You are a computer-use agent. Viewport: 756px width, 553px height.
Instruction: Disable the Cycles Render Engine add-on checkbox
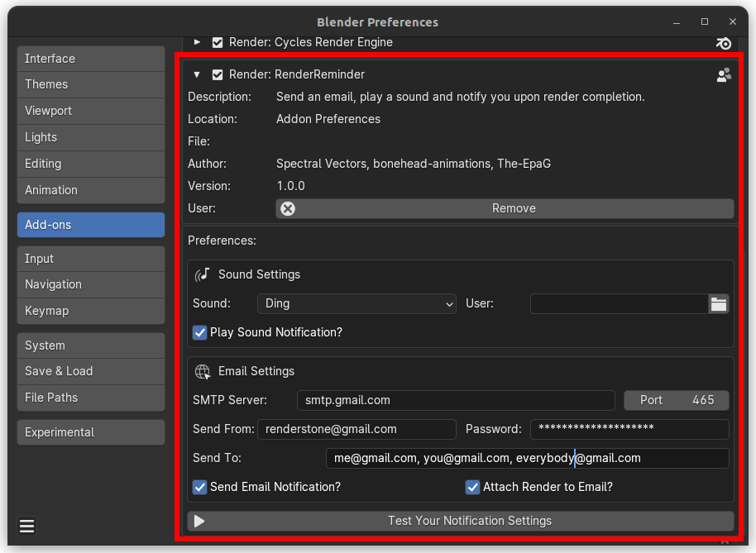pyautogui.click(x=218, y=42)
